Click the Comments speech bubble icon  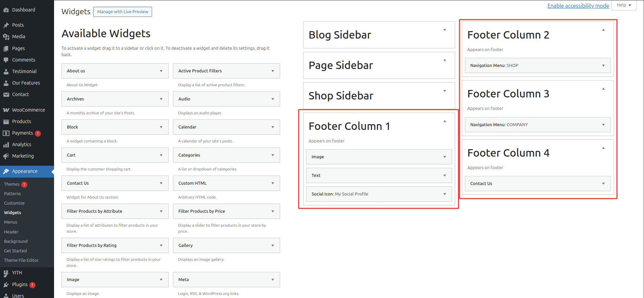coord(6,60)
